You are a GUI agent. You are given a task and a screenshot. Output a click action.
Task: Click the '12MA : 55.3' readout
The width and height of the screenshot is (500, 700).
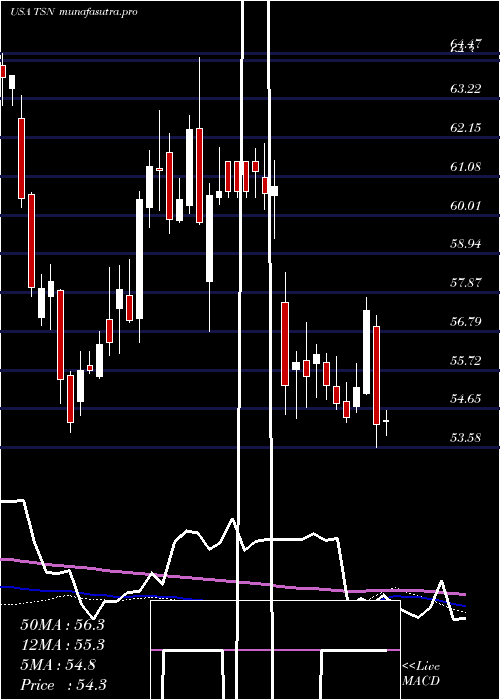[62, 645]
